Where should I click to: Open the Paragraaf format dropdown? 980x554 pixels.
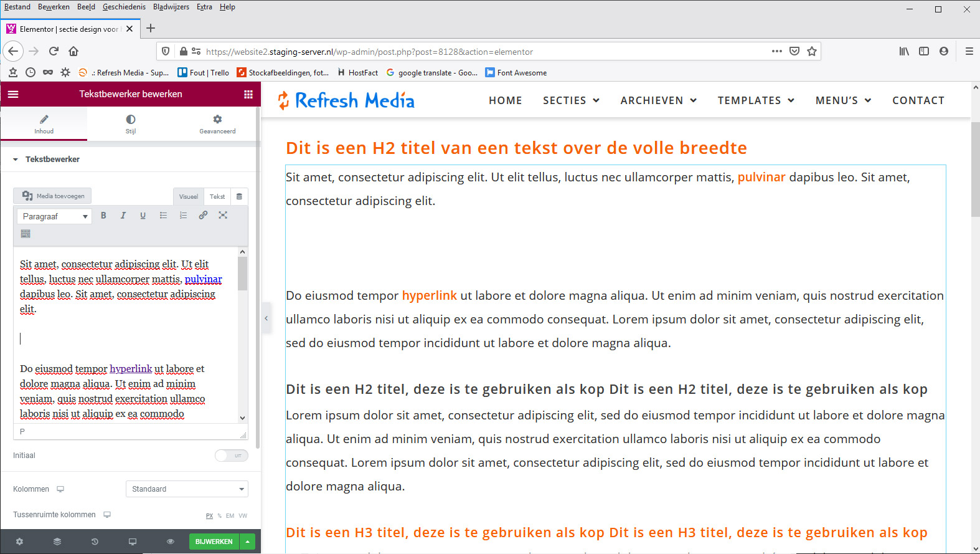[x=54, y=216]
